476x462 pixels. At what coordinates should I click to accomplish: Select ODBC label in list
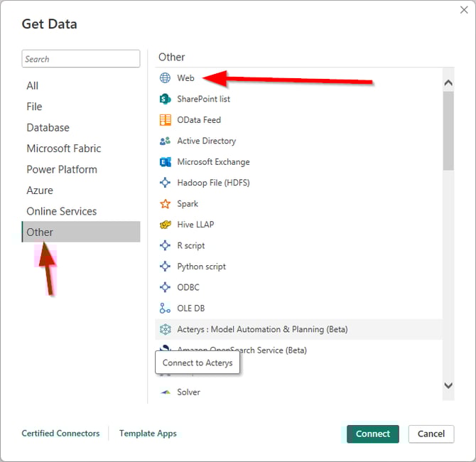[188, 287]
